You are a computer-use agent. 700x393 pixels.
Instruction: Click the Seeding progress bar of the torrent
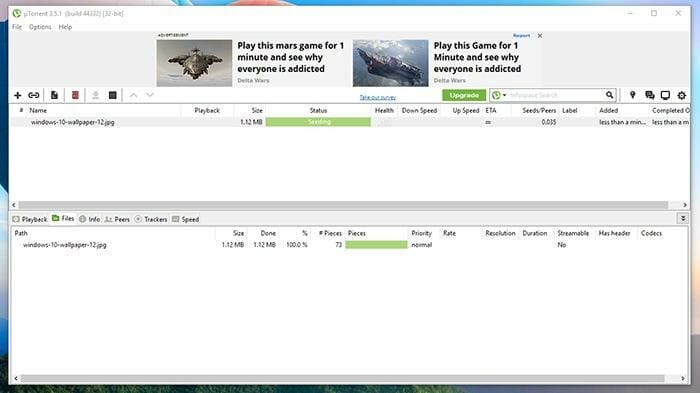318,122
